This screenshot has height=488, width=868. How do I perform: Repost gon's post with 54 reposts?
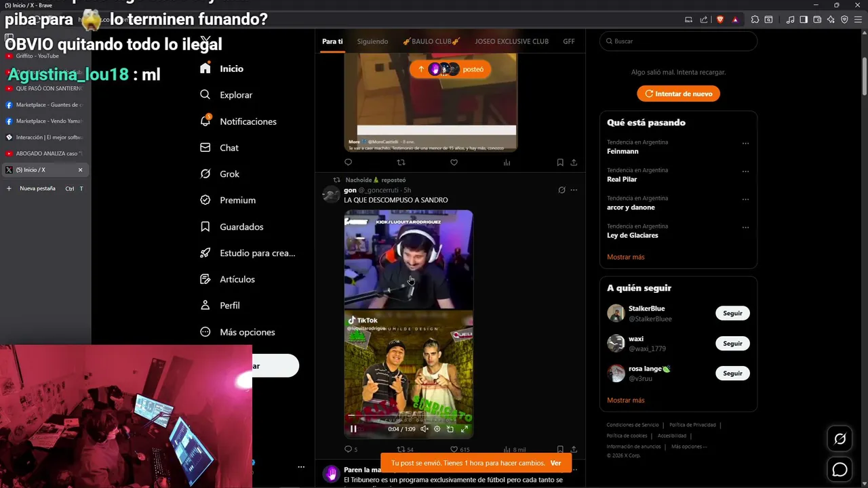click(x=405, y=449)
